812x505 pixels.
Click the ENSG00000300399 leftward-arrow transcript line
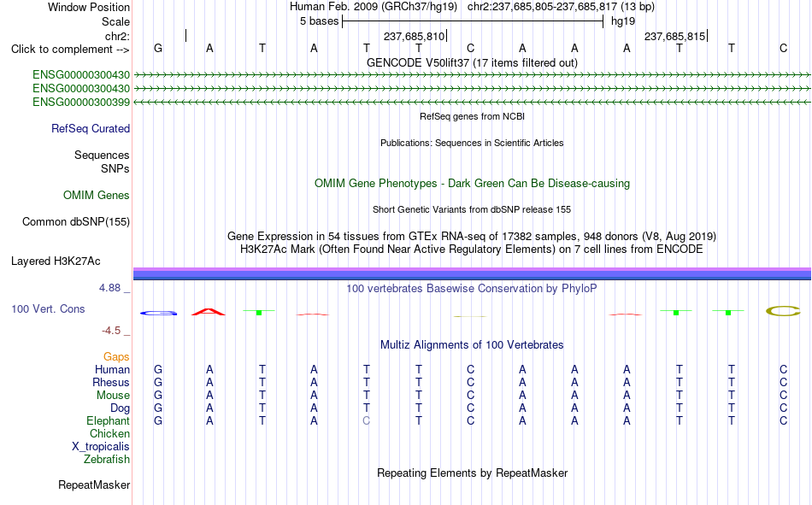[472, 102]
